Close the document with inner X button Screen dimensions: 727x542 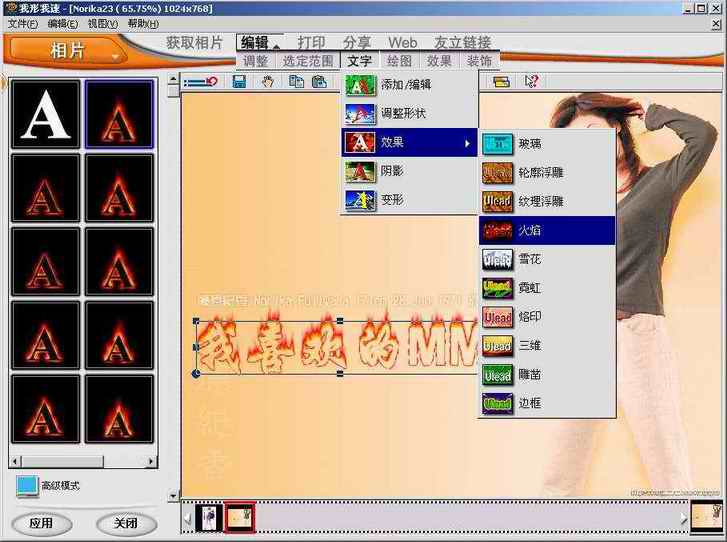716,24
